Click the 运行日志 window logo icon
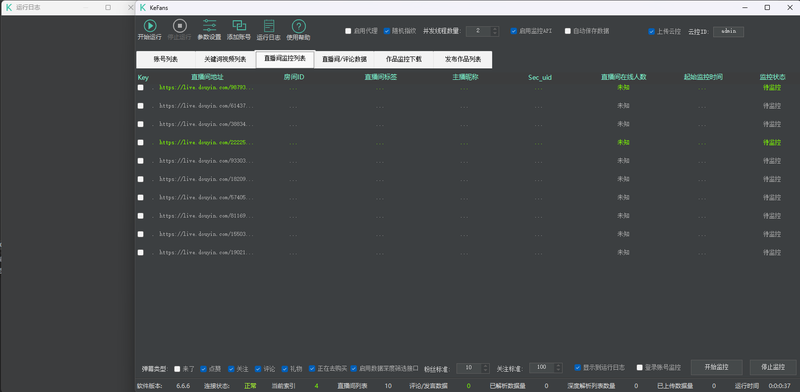 coord(9,8)
